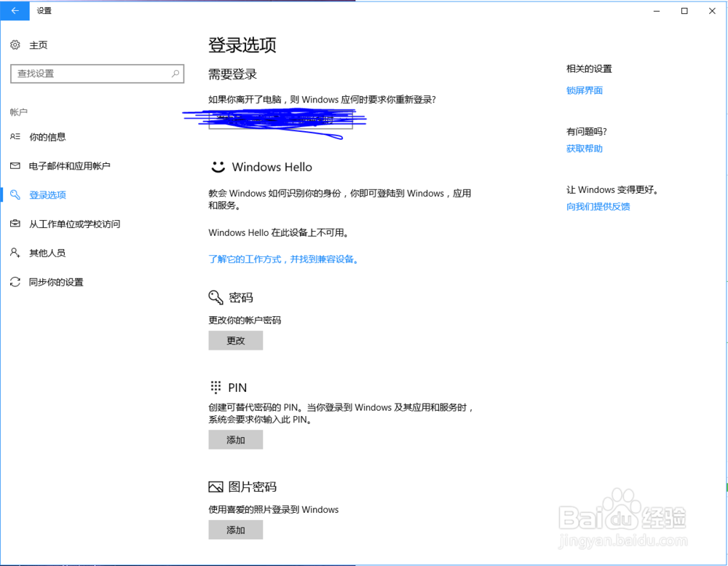
Task: Click the Windows Hello smiley icon
Action: (x=218, y=167)
